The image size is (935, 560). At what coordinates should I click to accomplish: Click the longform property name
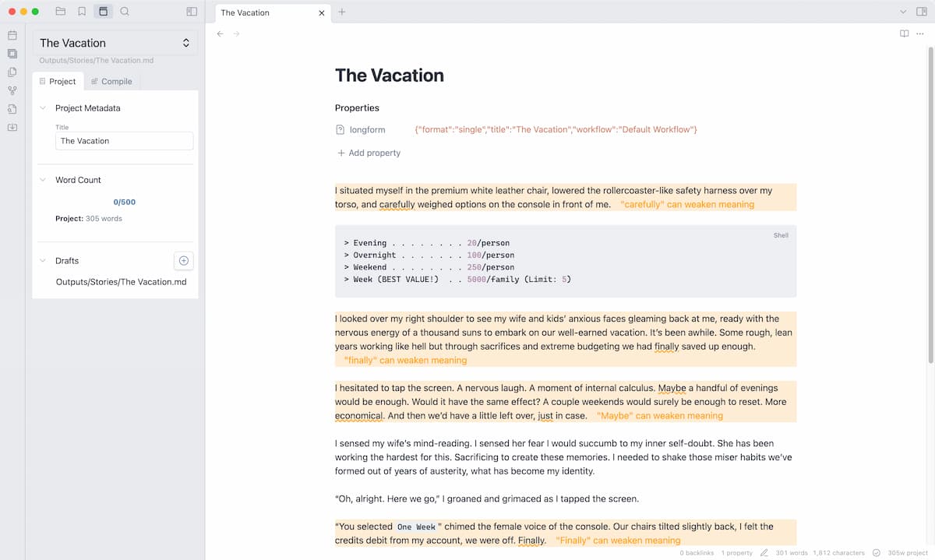[368, 130]
